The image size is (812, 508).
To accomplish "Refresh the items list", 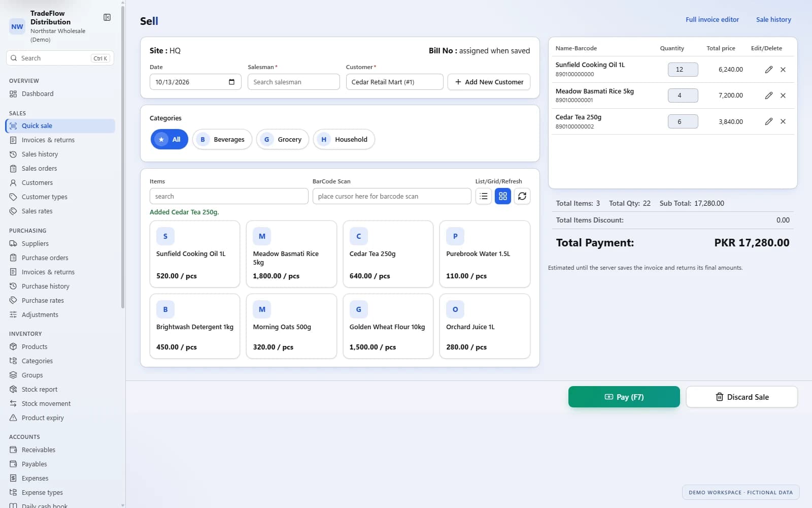I will [522, 196].
